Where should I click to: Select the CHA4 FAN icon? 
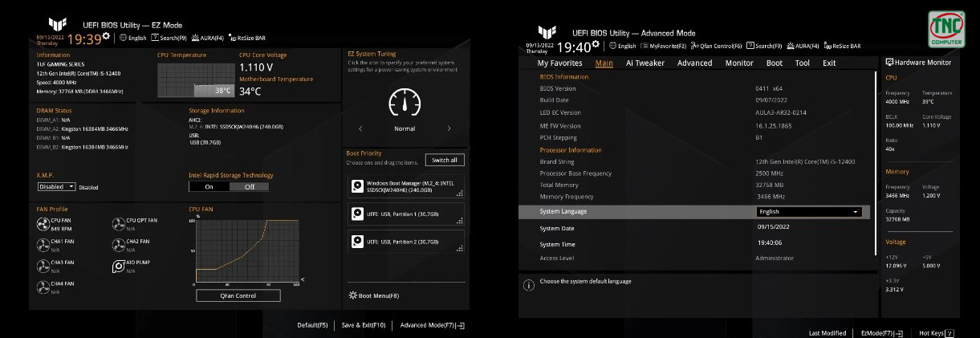coord(43,286)
